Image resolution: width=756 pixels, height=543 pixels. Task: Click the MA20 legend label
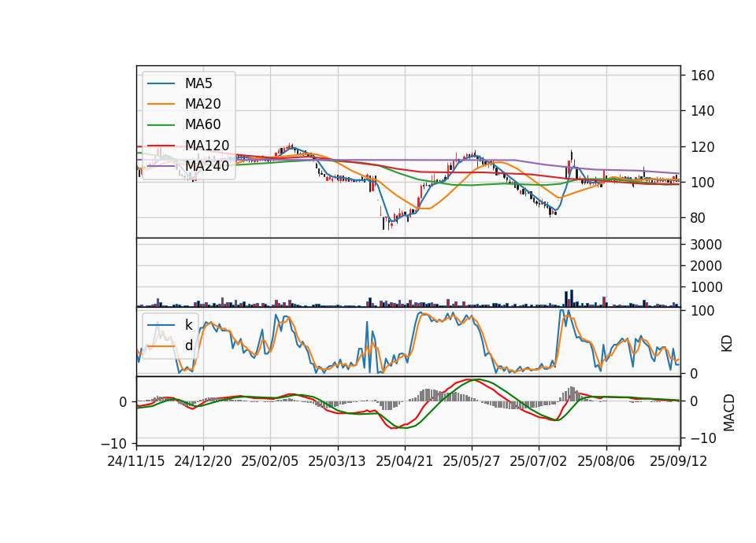202,104
